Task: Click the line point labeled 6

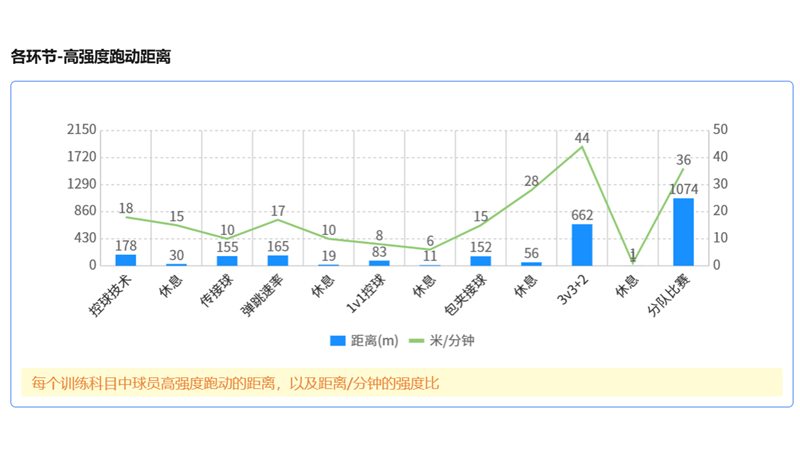Action: [x=430, y=249]
